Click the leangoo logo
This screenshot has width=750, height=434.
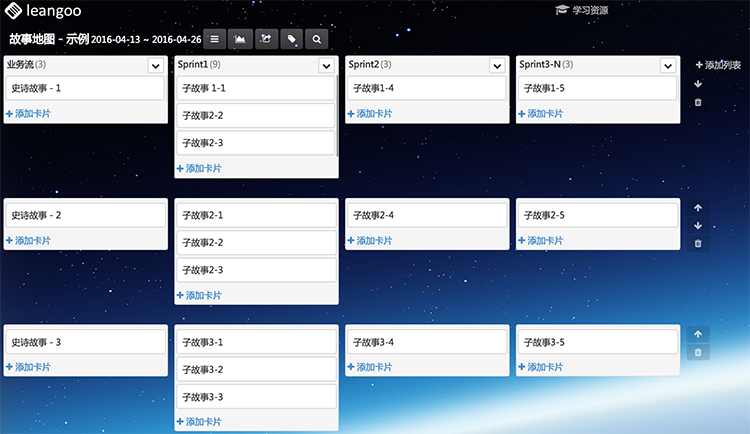pos(50,12)
